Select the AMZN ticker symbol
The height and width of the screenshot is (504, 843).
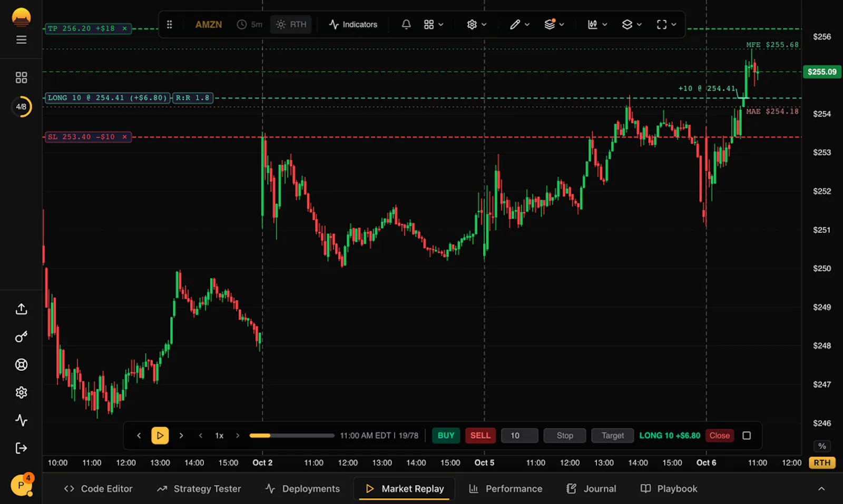(x=209, y=24)
